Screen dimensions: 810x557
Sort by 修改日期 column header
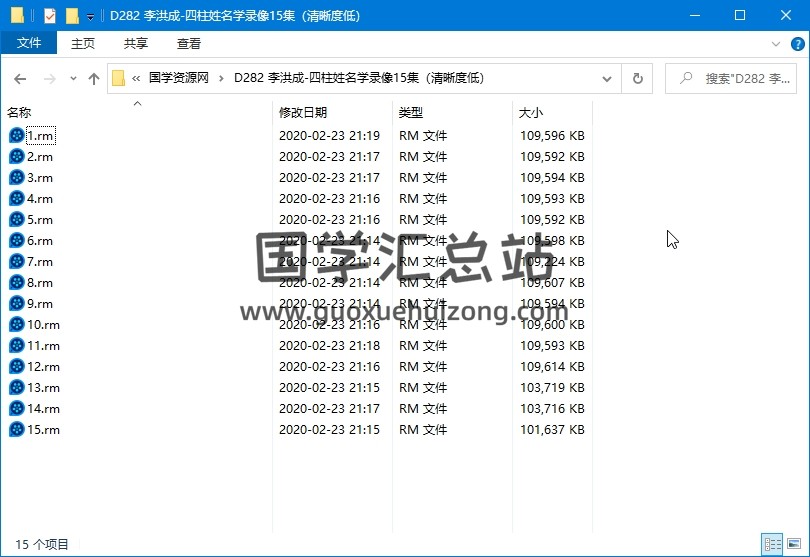303,112
